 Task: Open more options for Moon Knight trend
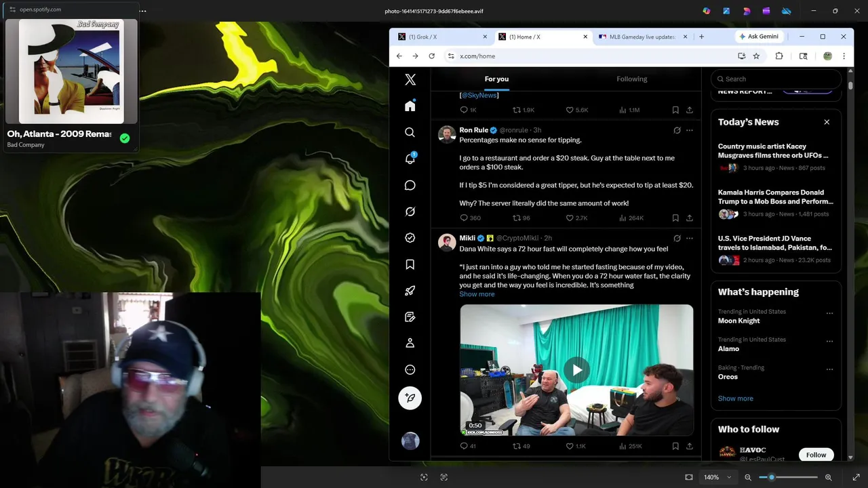[x=829, y=314]
